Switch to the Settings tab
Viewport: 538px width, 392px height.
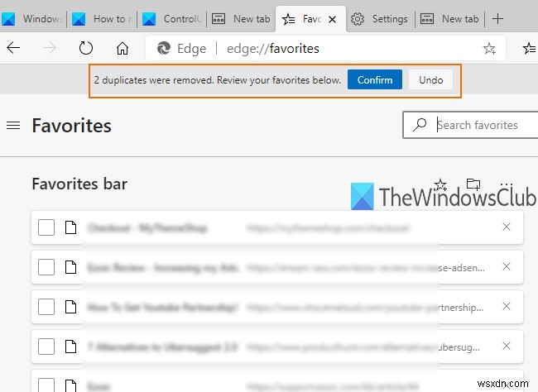[380, 19]
